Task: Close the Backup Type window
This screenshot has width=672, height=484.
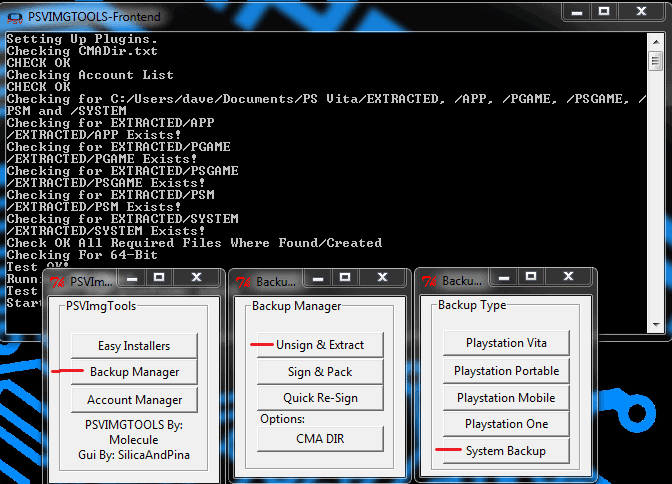Action: click(x=568, y=277)
